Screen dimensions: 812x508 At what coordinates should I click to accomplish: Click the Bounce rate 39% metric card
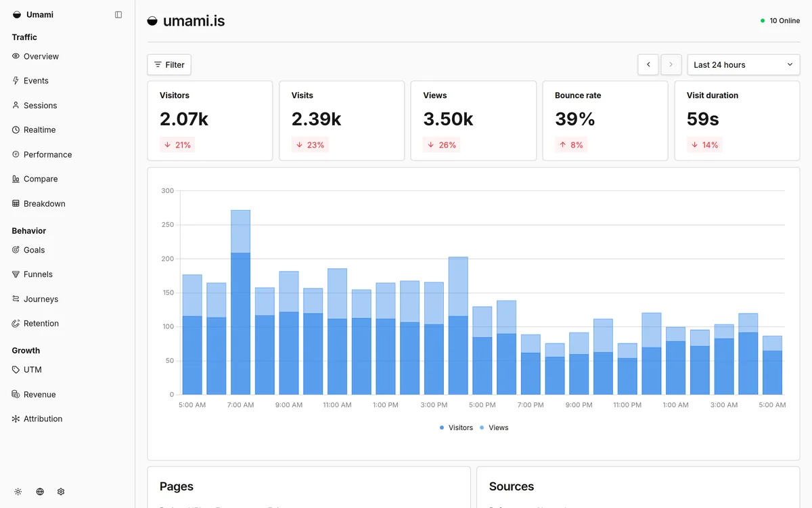click(605, 121)
